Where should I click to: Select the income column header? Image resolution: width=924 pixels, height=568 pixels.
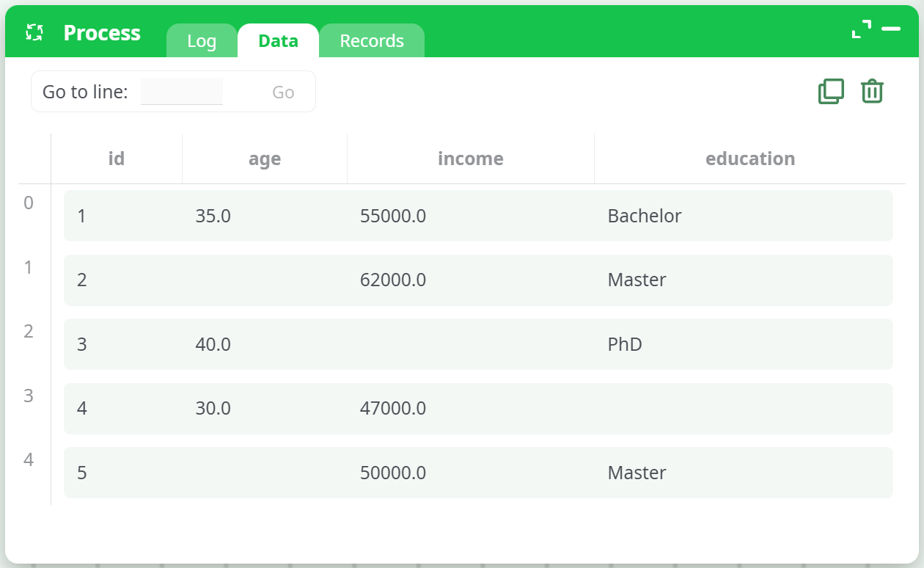coord(470,159)
